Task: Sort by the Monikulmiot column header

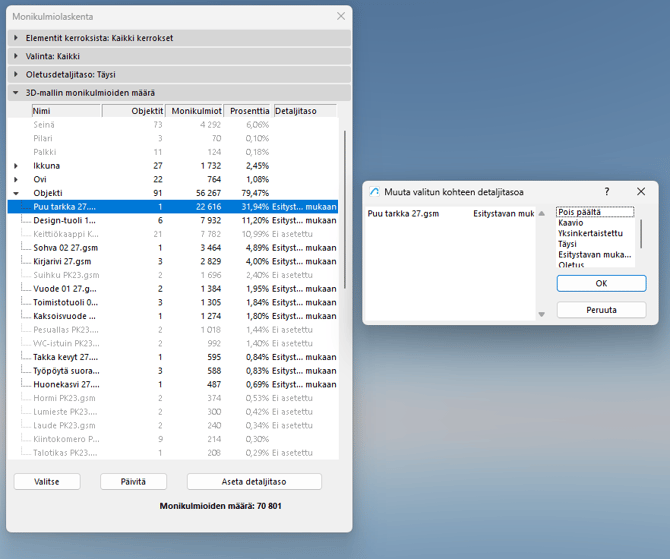Action: point(194,111)
